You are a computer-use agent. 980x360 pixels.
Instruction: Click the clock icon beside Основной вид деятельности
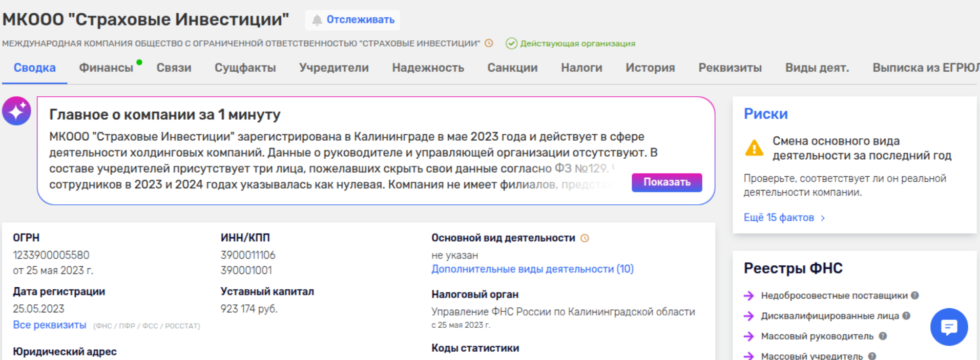point(585,238)
